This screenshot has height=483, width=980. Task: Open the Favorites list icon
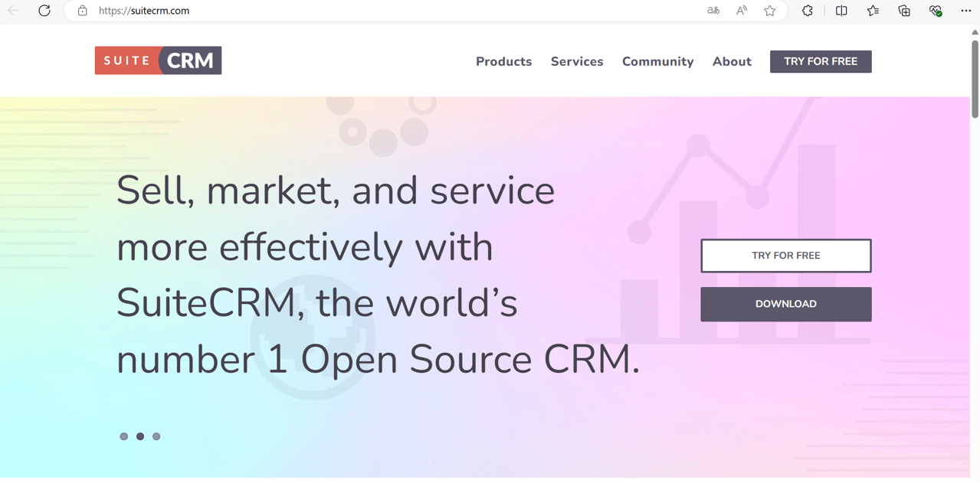point(873,11)
